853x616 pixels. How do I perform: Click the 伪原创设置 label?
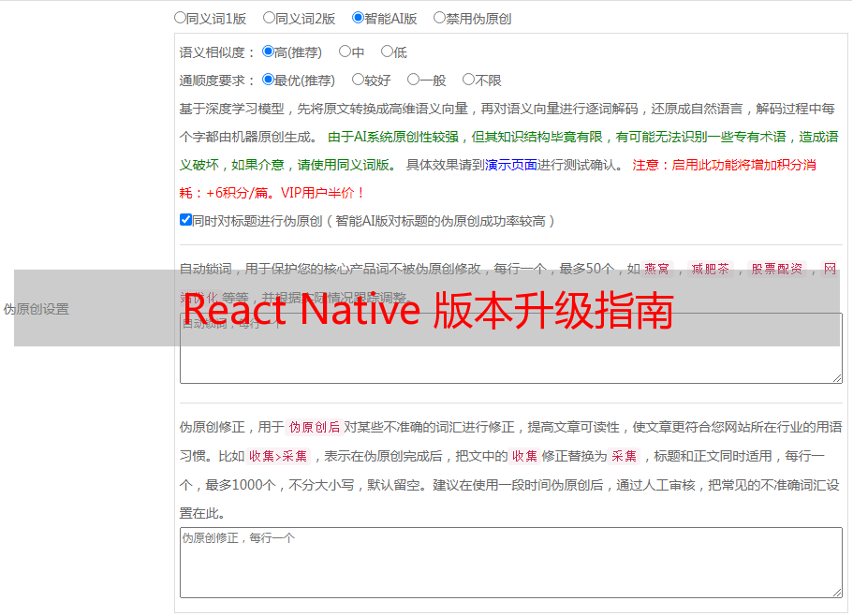(x=36, y=309)
